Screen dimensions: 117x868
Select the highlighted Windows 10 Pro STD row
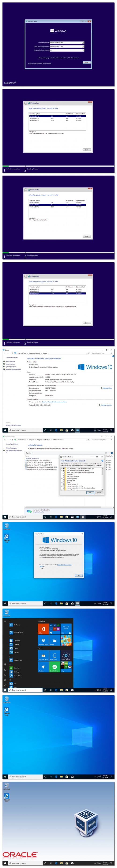[57, 116]
